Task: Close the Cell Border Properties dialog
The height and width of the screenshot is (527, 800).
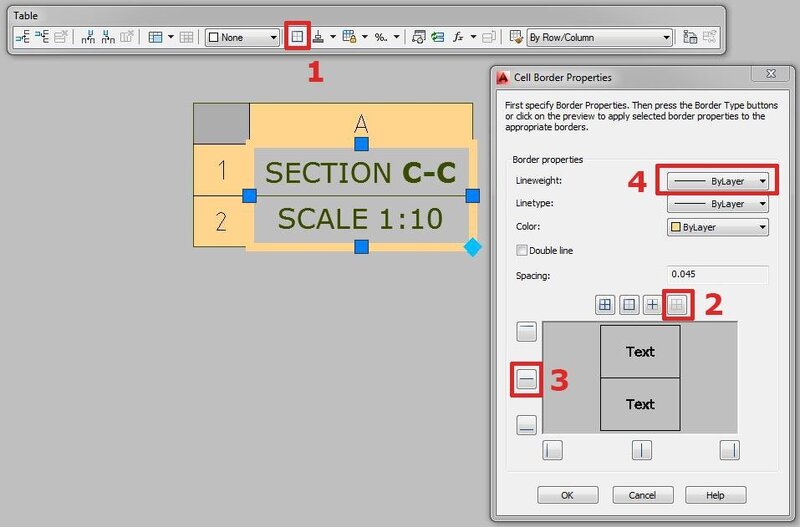Action: (x=771, y=74)
